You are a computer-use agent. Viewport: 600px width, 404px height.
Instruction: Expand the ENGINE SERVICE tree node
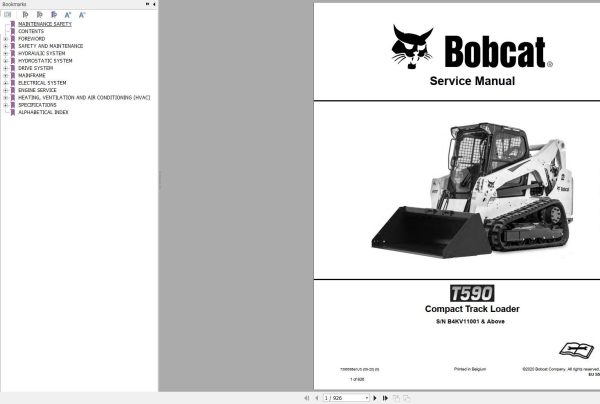click(x=5, y=90)
